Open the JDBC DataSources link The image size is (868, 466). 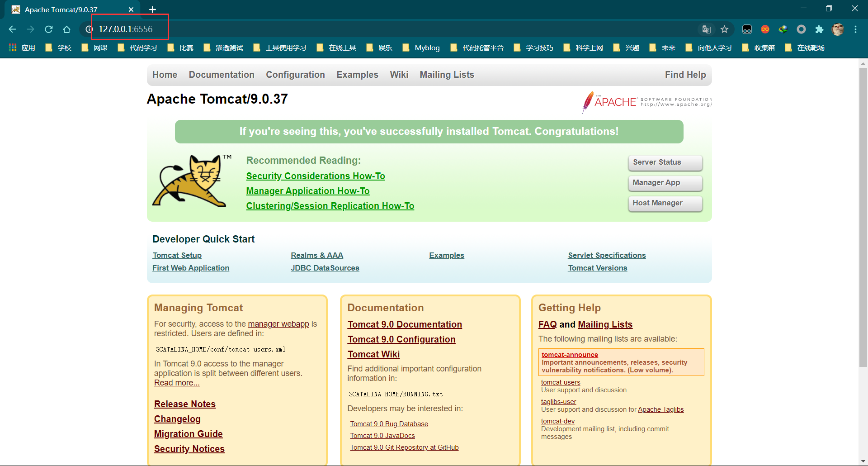click(325, 268)
